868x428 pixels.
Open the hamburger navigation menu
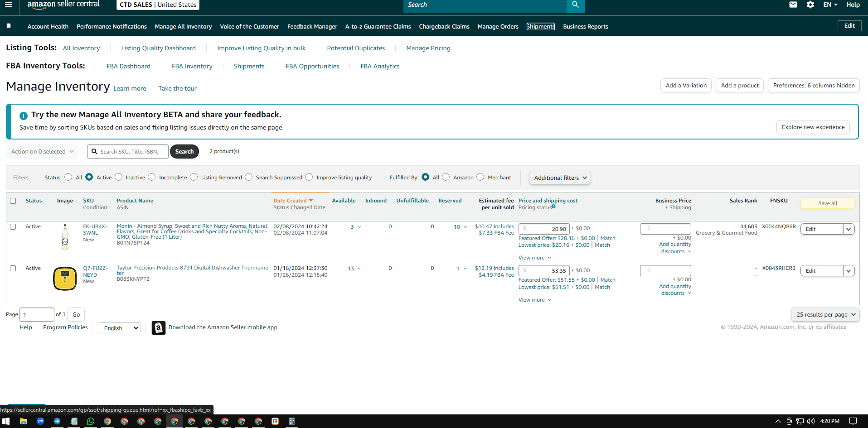click(x=9, y=5)
